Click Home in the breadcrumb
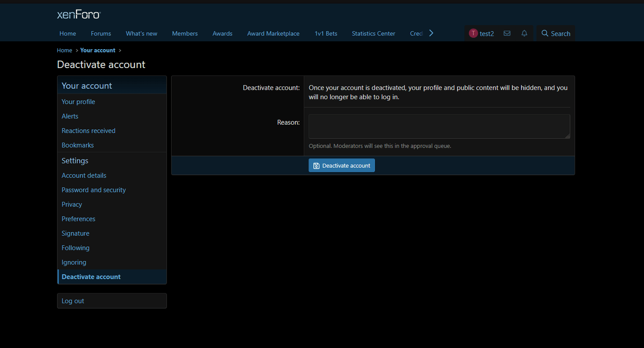Viewport: 644px width, 348px height. [64, 51]
